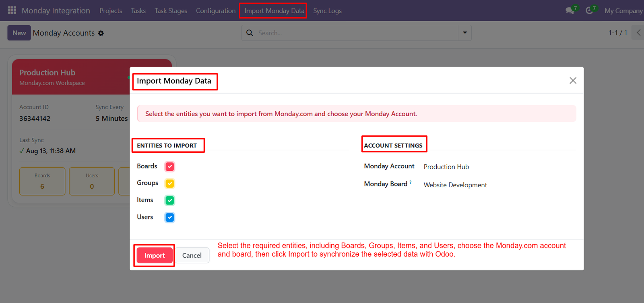
Task: Click the Sync Every 5 Minutes value
Action: coord(111,119)
